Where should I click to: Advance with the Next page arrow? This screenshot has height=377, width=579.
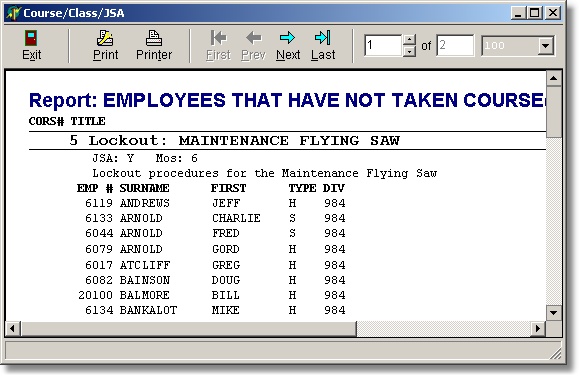point(288,38)
